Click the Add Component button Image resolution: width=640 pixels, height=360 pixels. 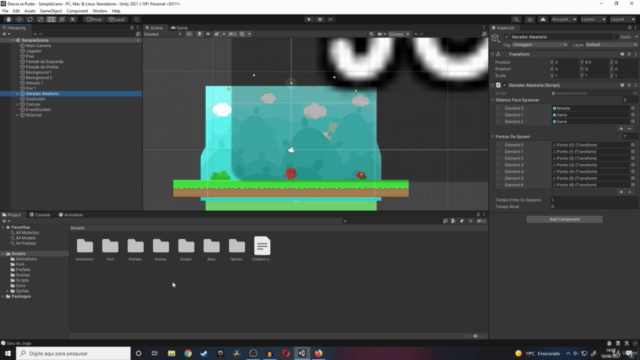(x=564, y=220)
